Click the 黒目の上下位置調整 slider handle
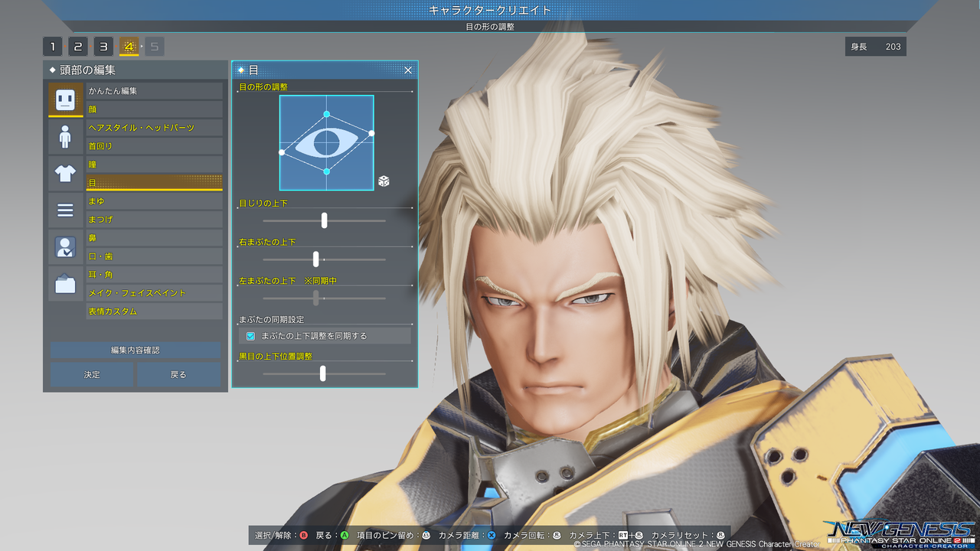This screenshot has height=551, width=980. [323, 373]
